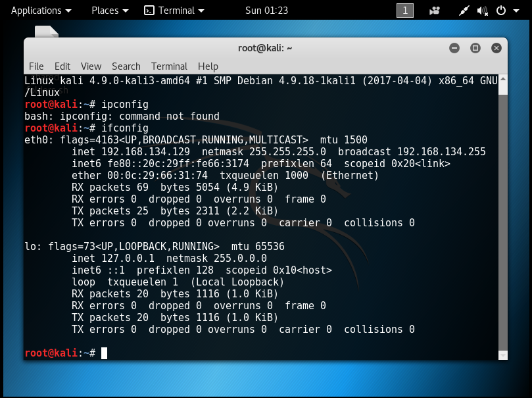Open the Applications menu
The width and height of the screenshot is (532, 398).
[x=41, y=11]
